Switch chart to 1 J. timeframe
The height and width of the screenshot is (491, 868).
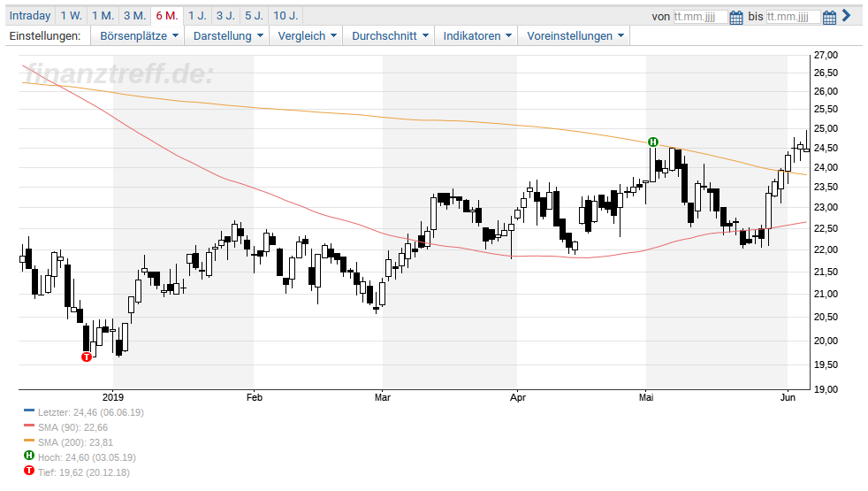pyautogui.click(x=197, y=16)
